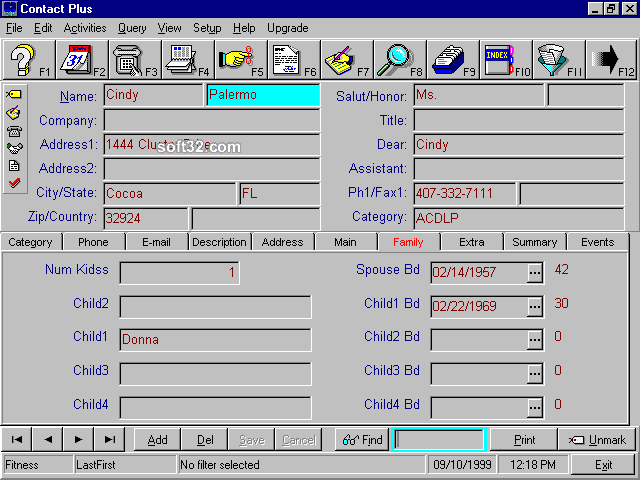Image resolution: width=640 pixels, height=480 pixels.
Task: Click the Find search text box
Action: point(439,440)
